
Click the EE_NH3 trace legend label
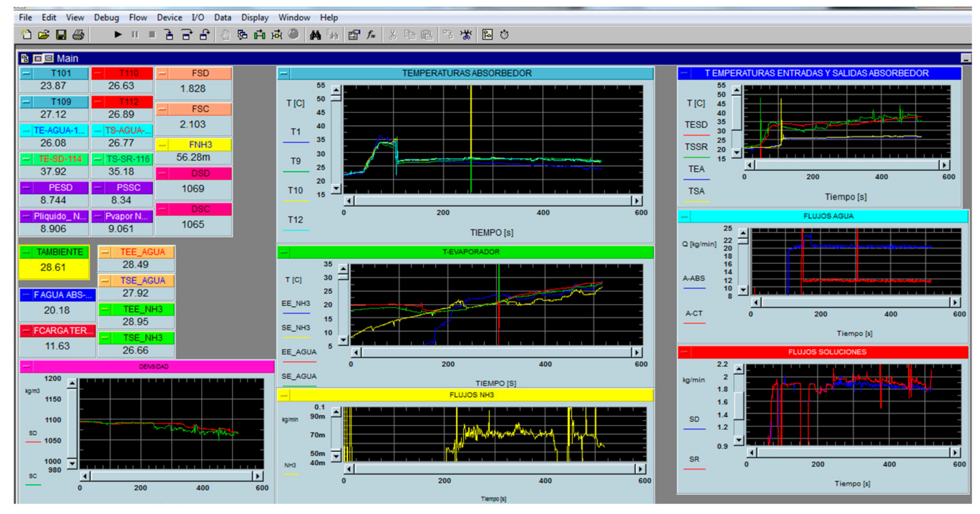pos(295,303)
